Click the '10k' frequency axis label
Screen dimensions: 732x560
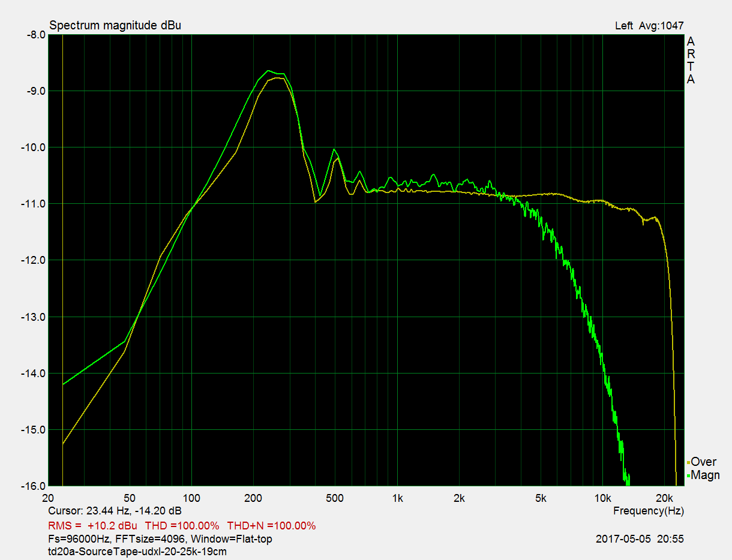[603, 498]
